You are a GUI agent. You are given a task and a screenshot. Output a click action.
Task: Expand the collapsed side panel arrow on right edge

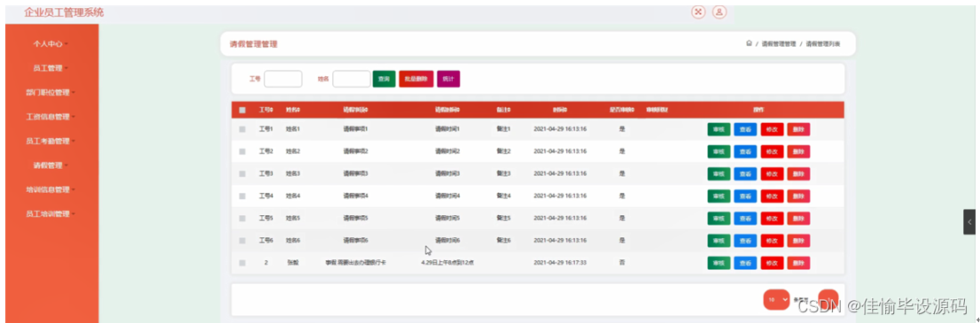(968, 222)
